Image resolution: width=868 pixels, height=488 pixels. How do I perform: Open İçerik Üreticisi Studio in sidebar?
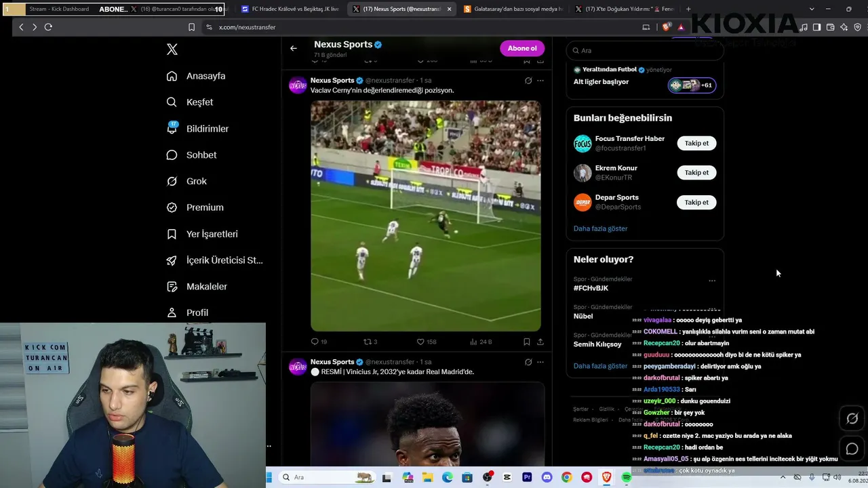pos(214,260)
